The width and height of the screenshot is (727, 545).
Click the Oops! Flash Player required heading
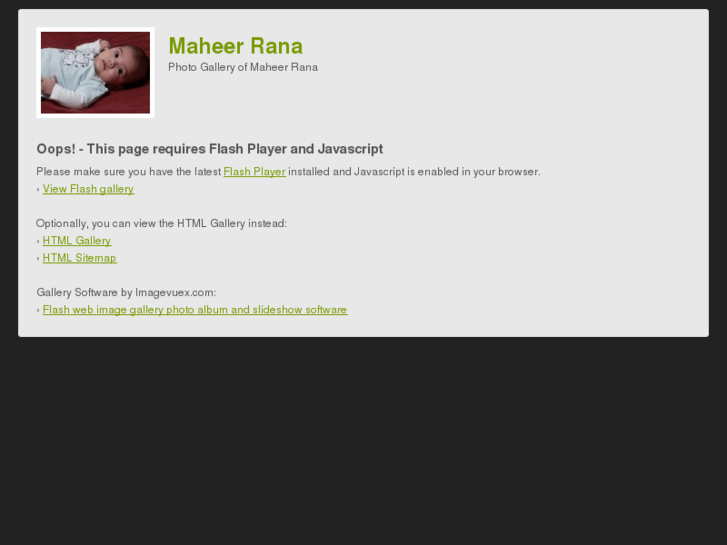[x=210, y=149]
